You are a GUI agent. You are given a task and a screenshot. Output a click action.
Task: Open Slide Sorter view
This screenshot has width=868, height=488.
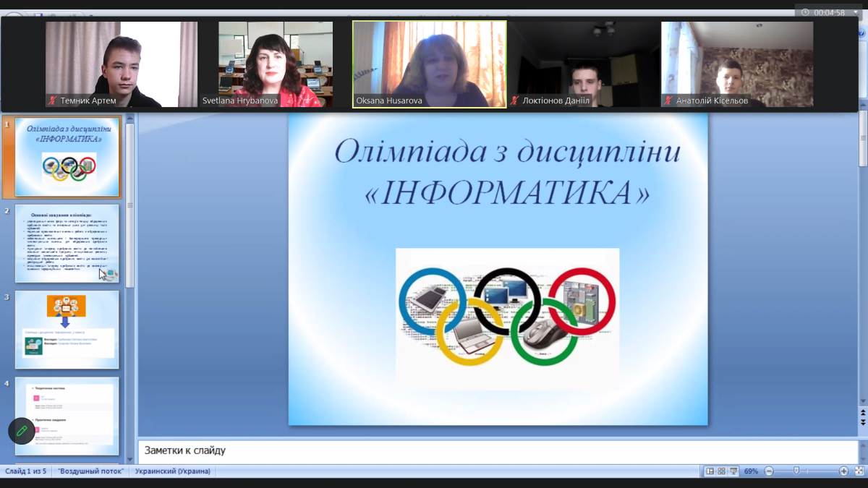[722, 471]
